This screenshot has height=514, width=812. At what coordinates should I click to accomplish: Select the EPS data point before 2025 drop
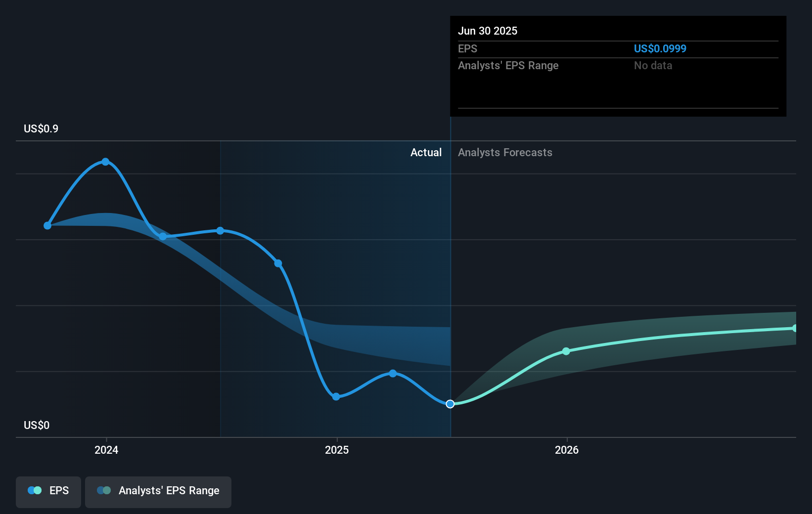tap(278, 263)
